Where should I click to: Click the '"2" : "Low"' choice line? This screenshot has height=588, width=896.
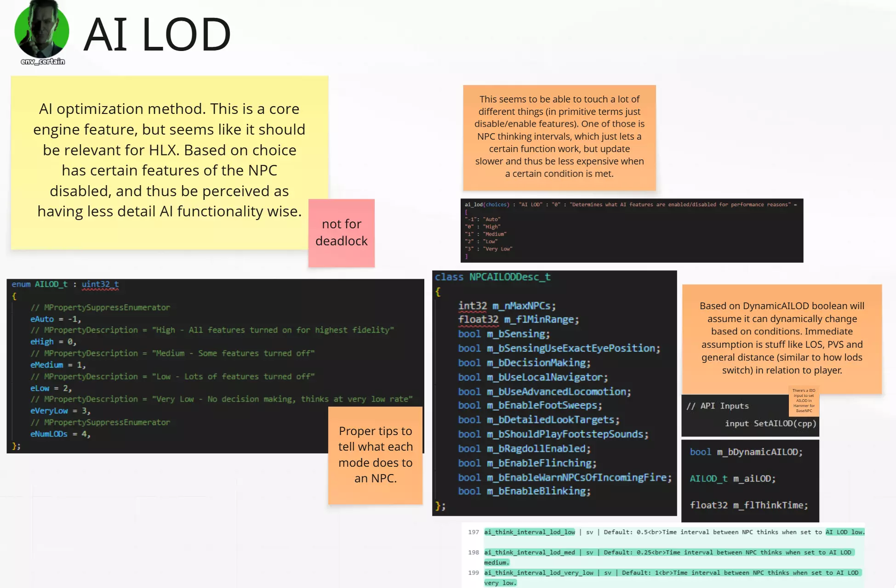point(481,242)
